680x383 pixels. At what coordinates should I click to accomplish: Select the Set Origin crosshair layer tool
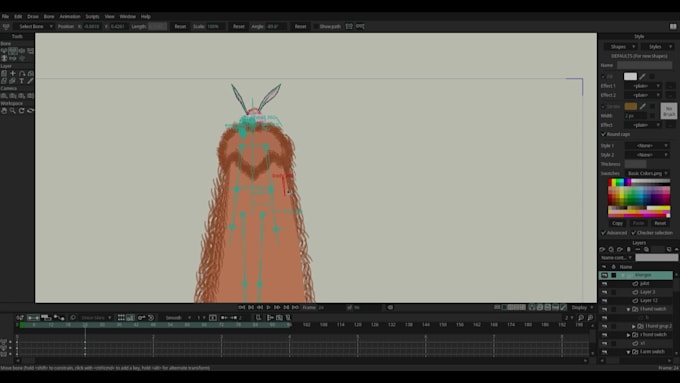[x=13, y=73]
